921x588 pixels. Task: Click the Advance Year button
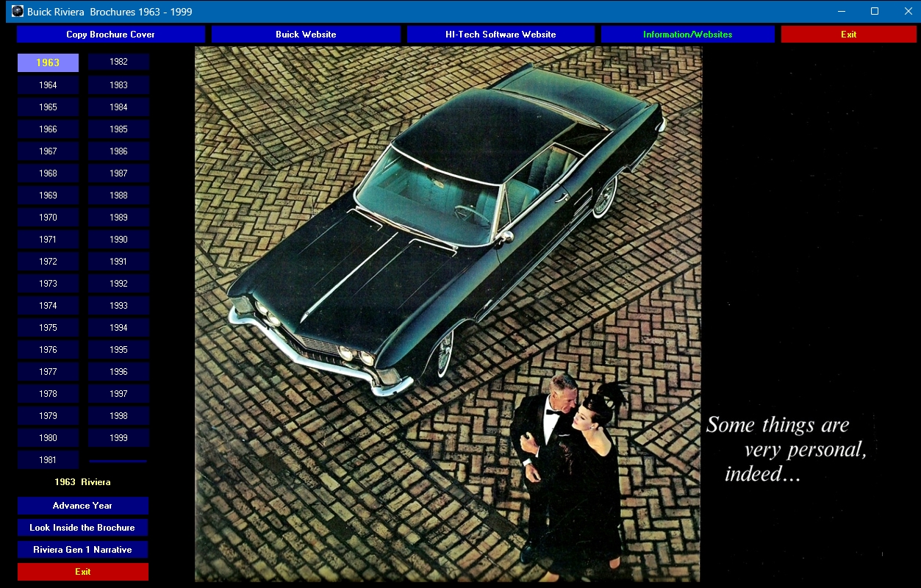(82, 506)
